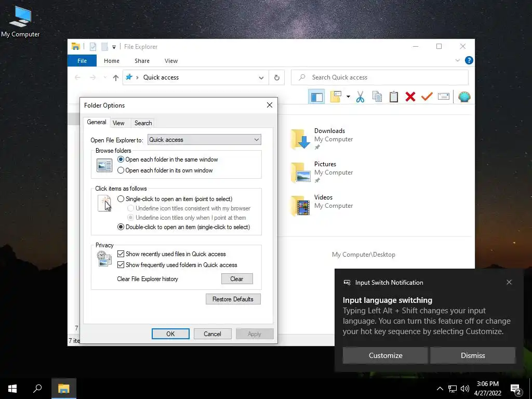Click Cancel in Folder Options

tap(212, 334)
